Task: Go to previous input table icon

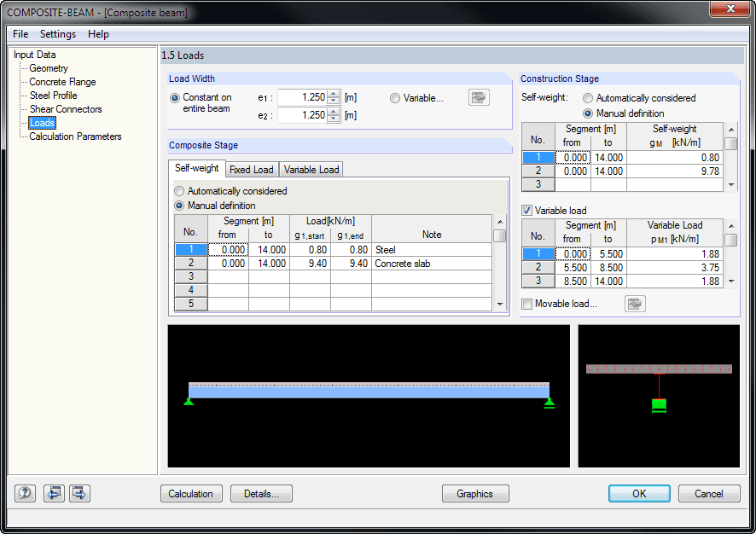Action: 54,493
